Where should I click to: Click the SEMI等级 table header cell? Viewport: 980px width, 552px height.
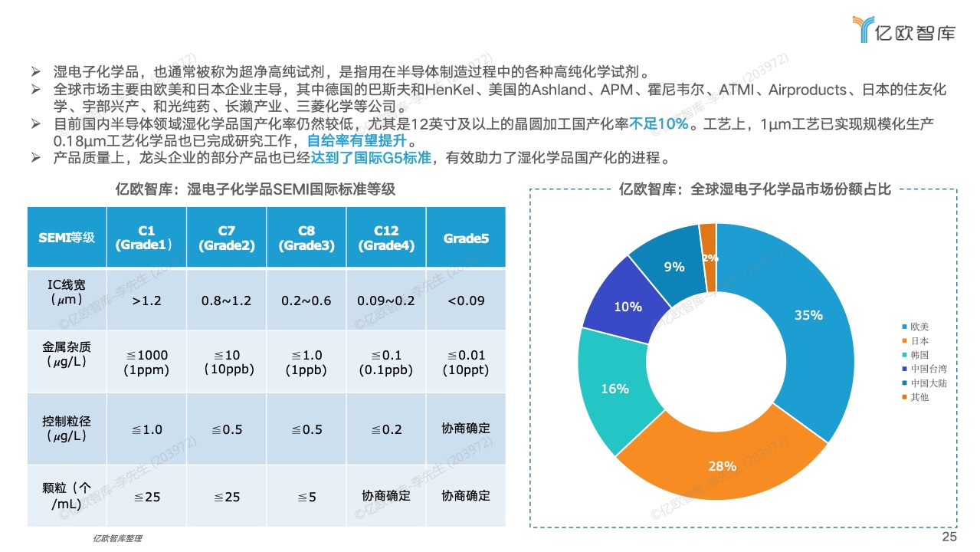(x=67, y=237)
